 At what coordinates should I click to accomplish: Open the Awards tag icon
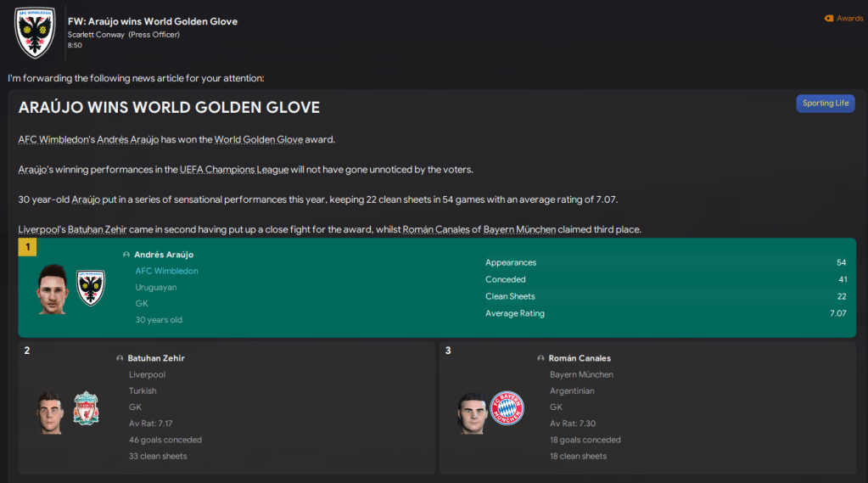click(x=829, y=18)
